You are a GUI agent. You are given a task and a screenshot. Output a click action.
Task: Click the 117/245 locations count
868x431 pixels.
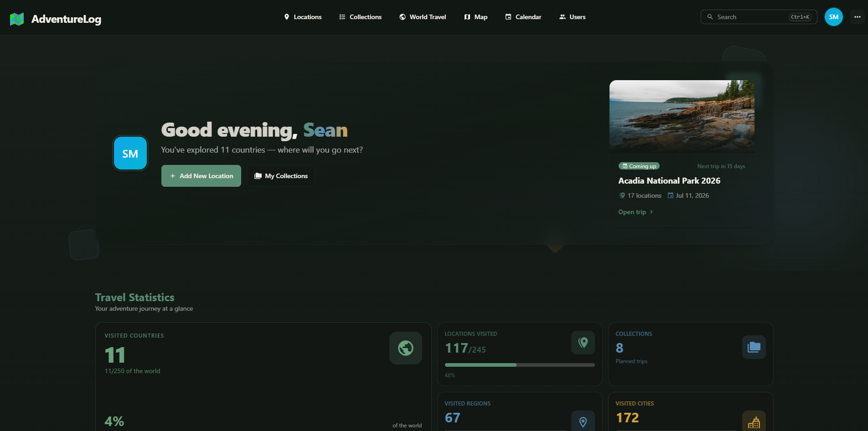[x=465, y=349]
